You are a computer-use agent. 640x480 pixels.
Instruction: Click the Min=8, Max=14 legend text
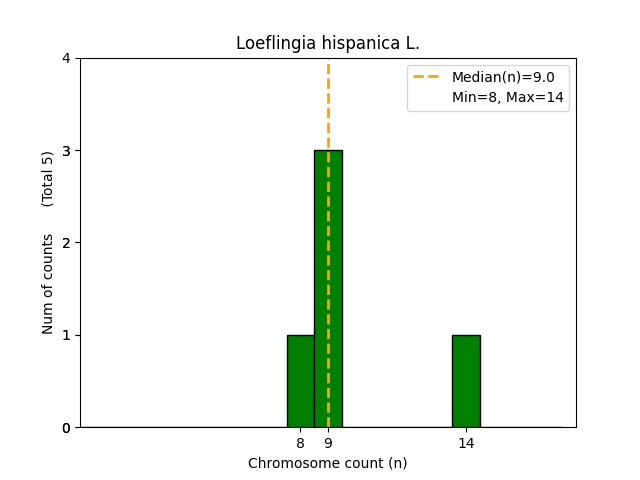tap(508, 97)
